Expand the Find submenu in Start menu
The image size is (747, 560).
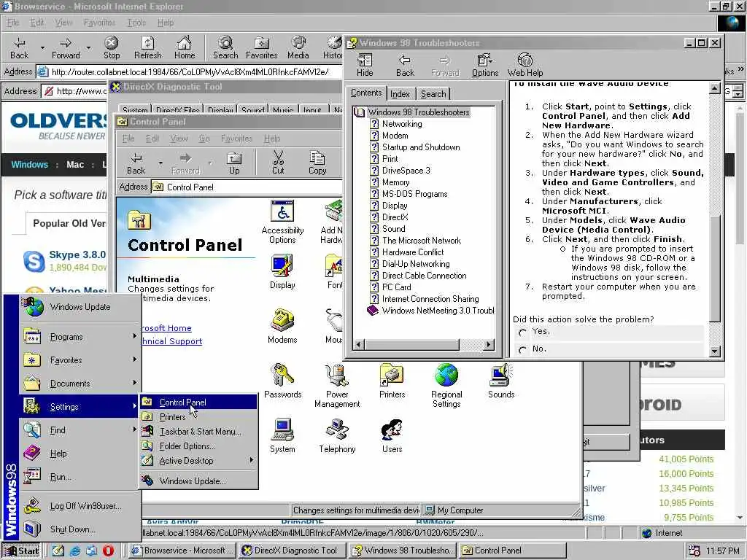(80, 430)
